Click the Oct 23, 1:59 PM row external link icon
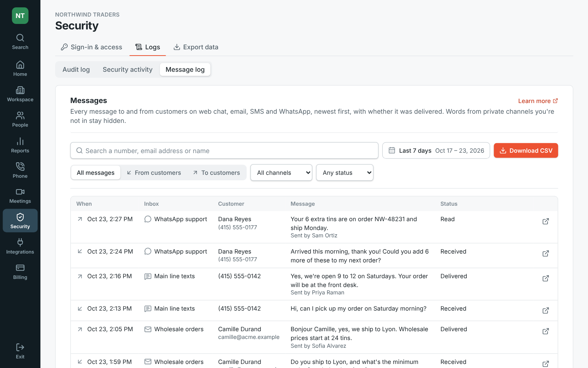Screen dimensions: 588x368 [x=546, y=364]
